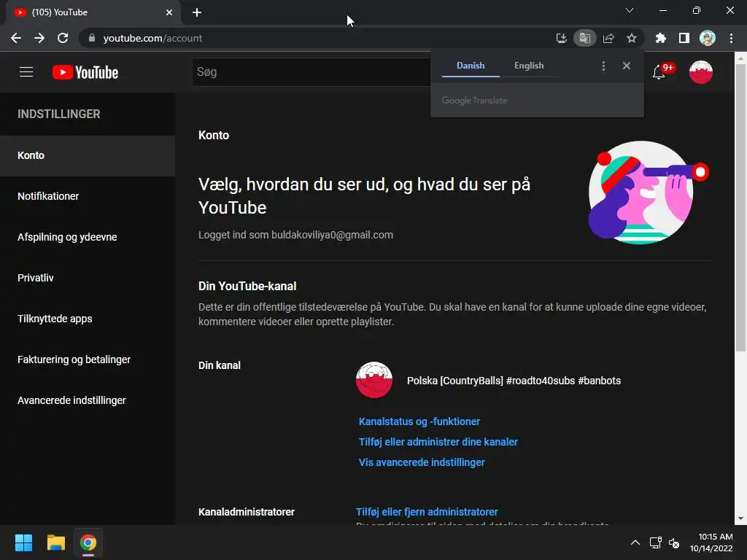This screenshot has width=747, height=560.
Task: Show hidden system tray icons
Action: tap(635, 542)
